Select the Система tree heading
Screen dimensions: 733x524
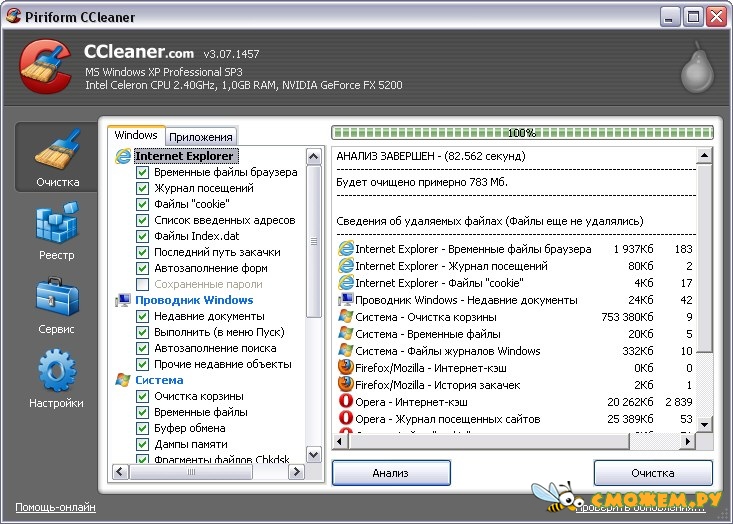159,380
